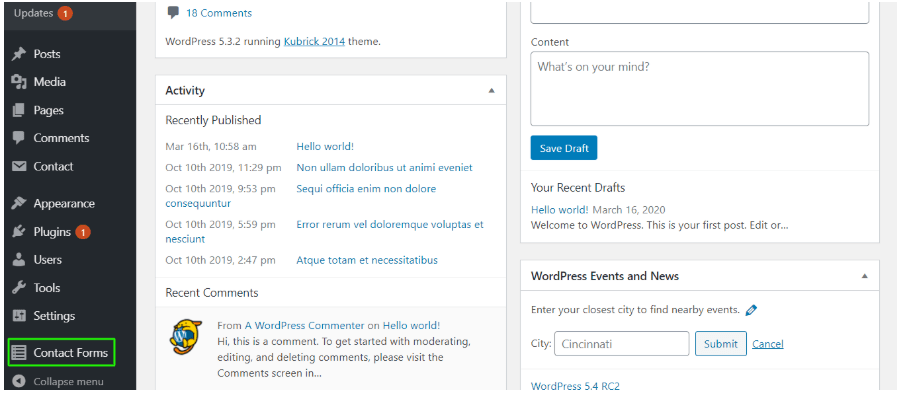The width and height of the screenshot is (897, 395).
Task: Click the Contact Forms list icon
Action: click(x=19, y=353)
